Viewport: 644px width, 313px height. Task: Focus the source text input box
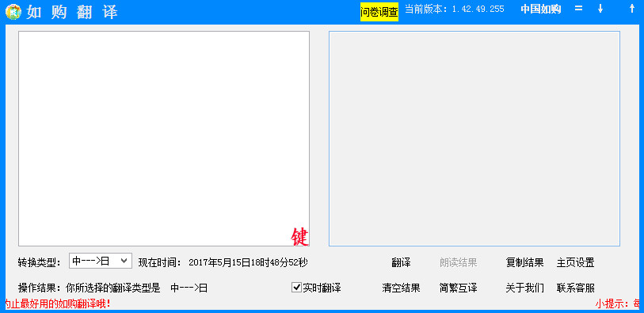click(x=164, y=139)
